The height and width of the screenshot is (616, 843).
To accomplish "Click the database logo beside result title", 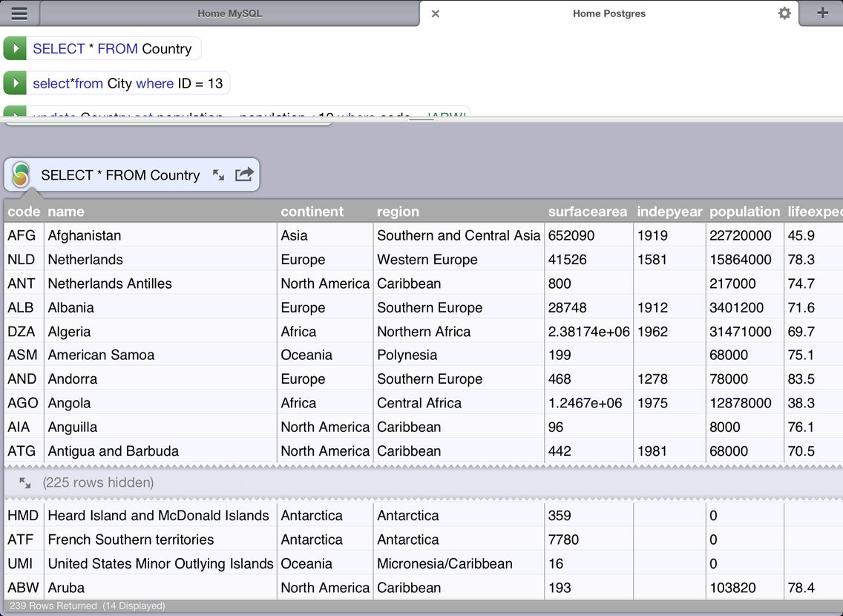I will (x=21, y=174).
